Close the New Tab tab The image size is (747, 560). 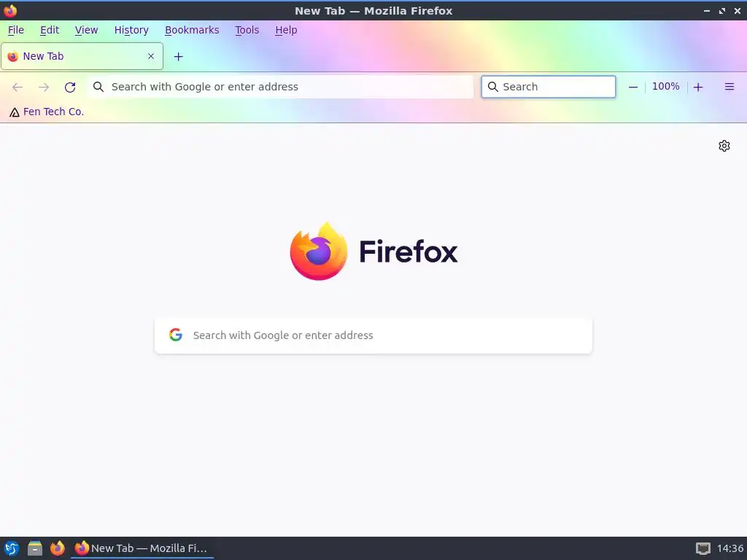click(x=151, y=56)
